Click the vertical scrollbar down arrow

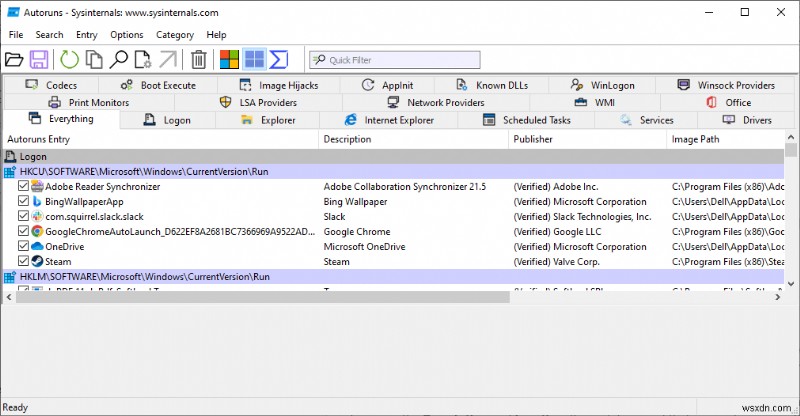tap(791, 284)
